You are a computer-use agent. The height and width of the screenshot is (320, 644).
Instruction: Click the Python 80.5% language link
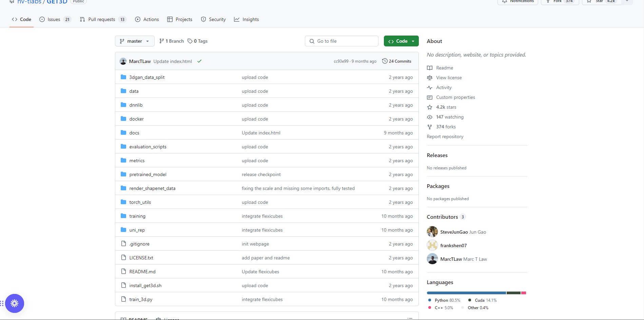[x=444, y=300]
